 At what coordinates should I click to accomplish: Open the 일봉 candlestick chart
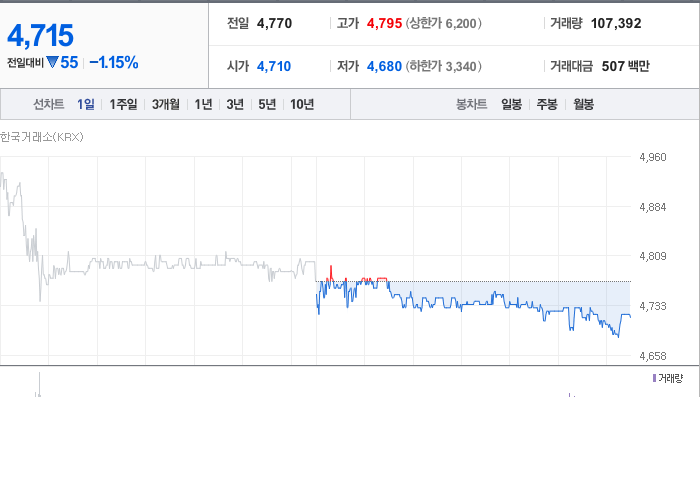pos(512,104)
